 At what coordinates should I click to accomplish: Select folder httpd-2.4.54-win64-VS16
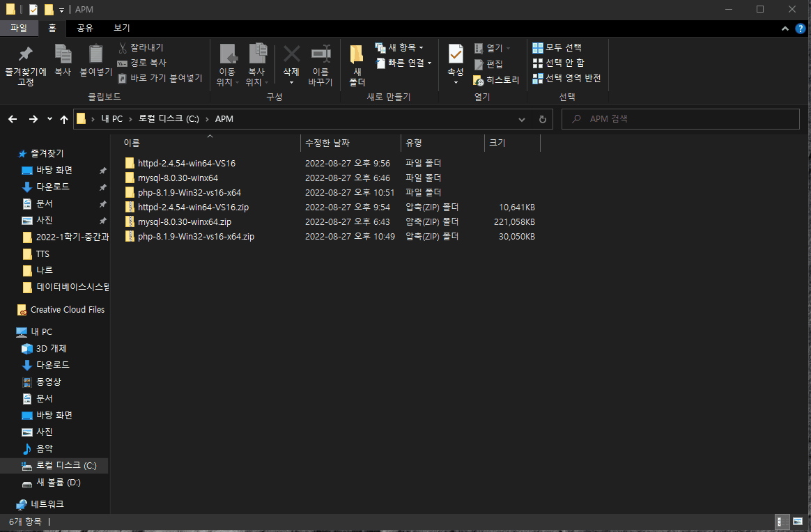point(186,164)
